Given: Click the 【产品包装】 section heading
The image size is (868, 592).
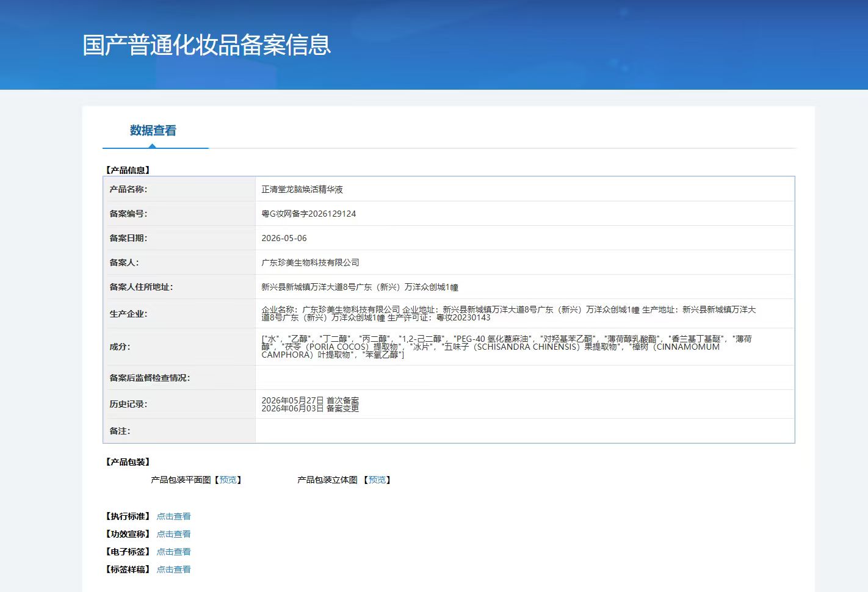Looking at the screenshot, I should click(128, 462).
